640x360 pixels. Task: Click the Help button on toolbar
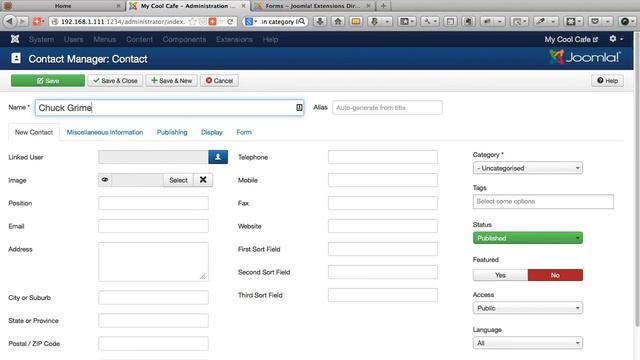[607, 81]
